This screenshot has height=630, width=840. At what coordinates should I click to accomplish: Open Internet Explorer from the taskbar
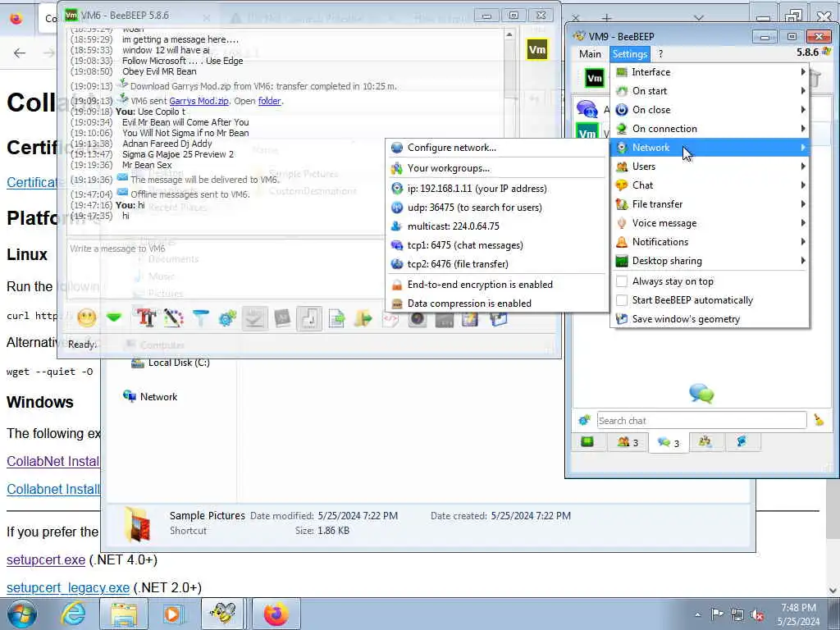[73, 614]
